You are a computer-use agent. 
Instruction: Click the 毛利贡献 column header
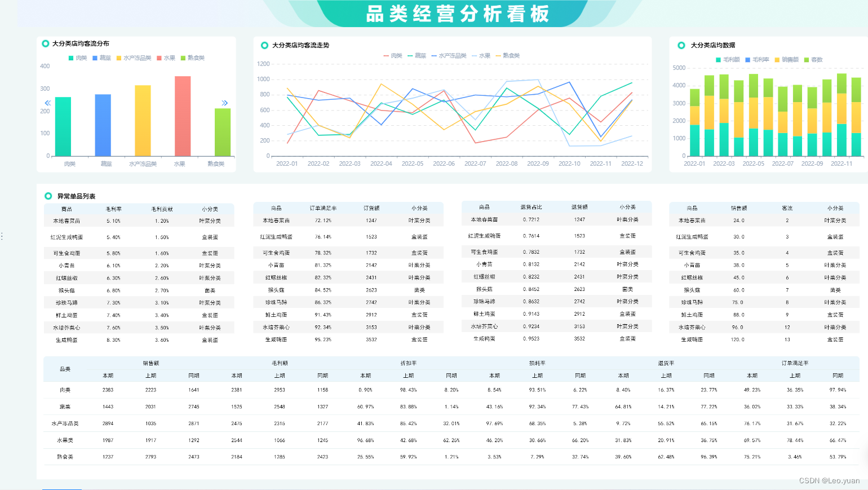click(x=162, y=209)
